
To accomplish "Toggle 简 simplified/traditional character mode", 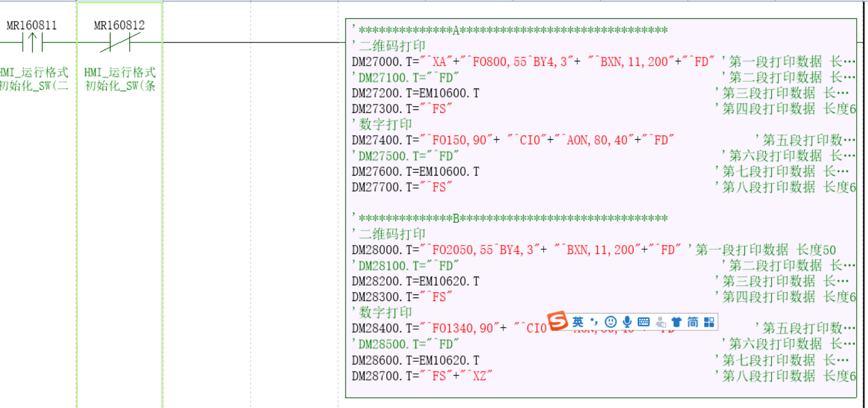I will pos(692,322).
